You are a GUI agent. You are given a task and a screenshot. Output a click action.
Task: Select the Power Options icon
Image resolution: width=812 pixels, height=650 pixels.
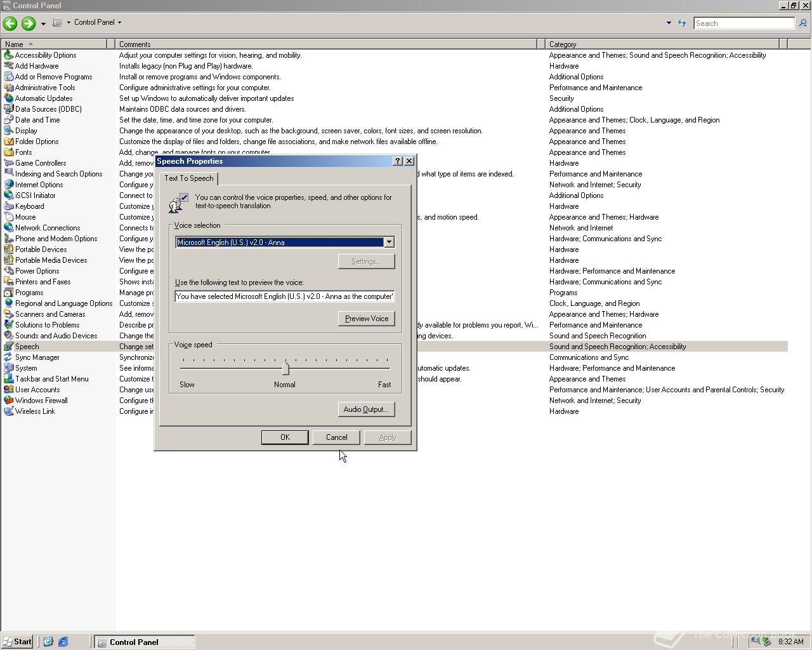click(8, 271)
